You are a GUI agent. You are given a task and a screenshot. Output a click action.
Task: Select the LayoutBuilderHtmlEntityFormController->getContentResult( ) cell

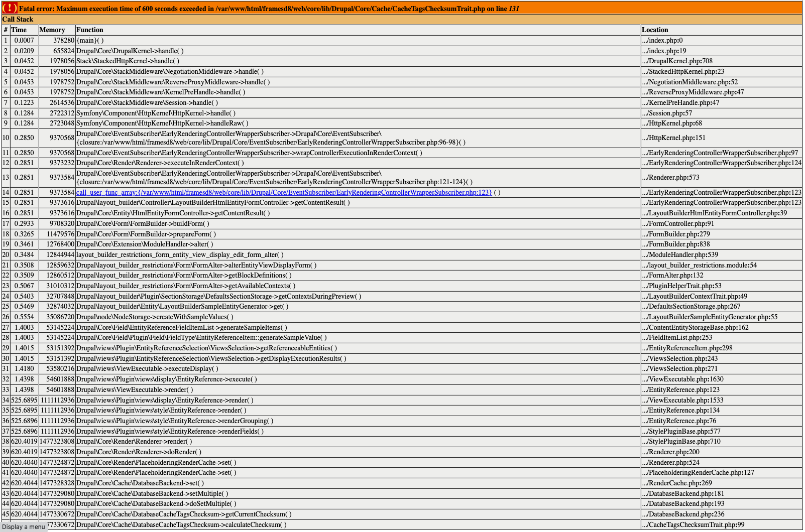coord(358,203)
